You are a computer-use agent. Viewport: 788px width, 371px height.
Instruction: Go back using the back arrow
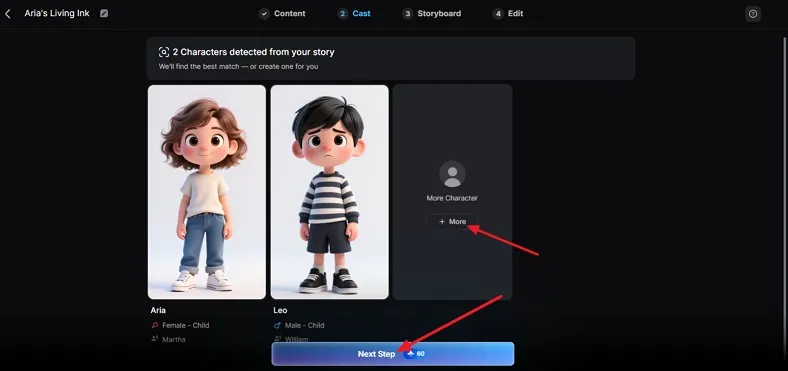click(x=8, y=14)
